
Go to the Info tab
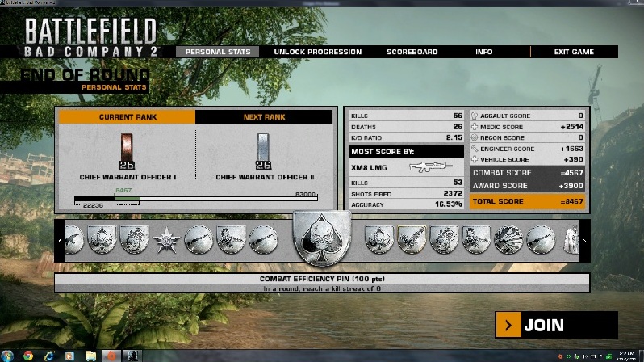484,52
